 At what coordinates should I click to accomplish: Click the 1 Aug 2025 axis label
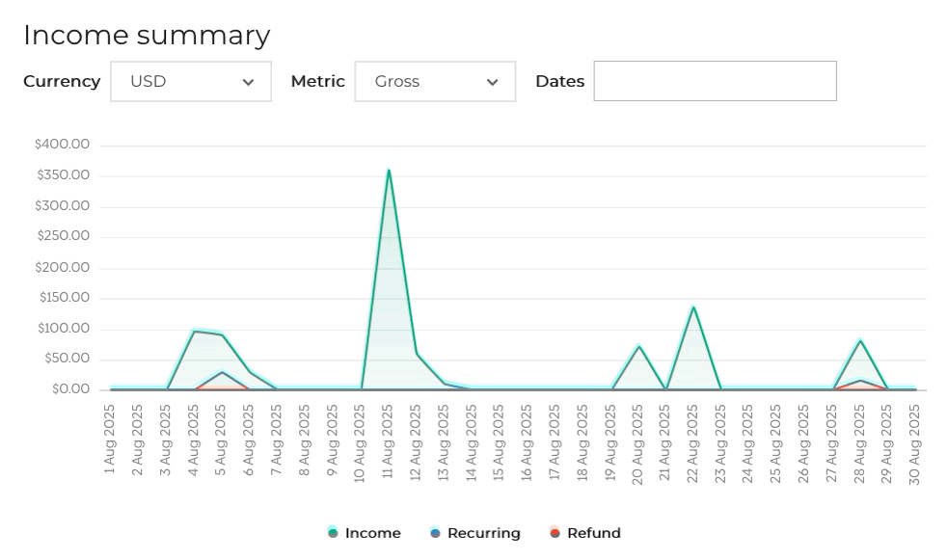click(110, 440)
